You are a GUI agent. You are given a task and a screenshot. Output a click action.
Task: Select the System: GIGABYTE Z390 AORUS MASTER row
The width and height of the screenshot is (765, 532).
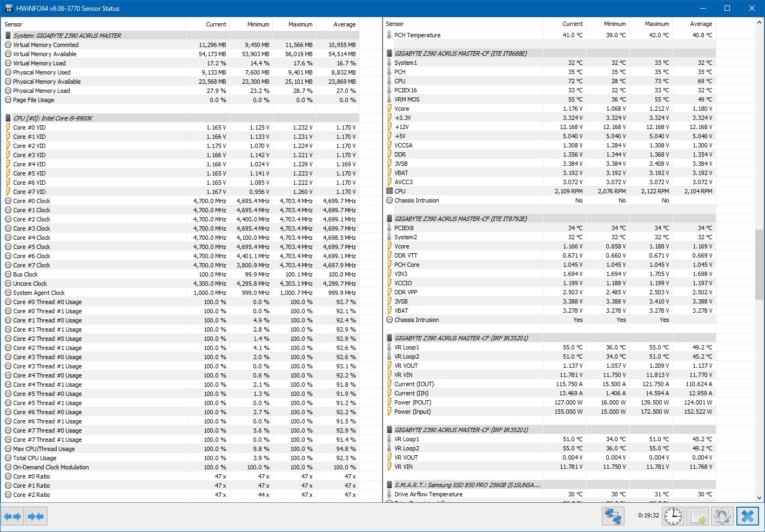(x=180, y=36)
